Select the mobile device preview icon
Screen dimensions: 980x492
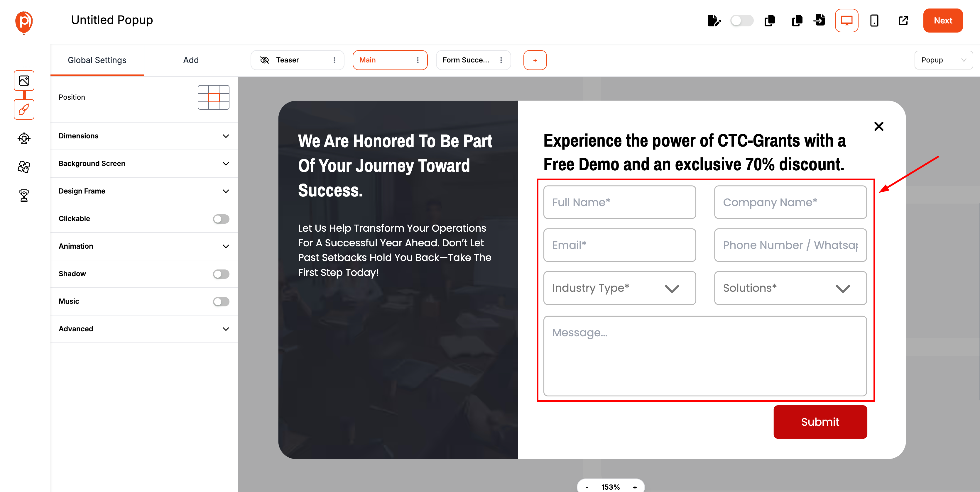pyautogui.click(x=874, y=21)
